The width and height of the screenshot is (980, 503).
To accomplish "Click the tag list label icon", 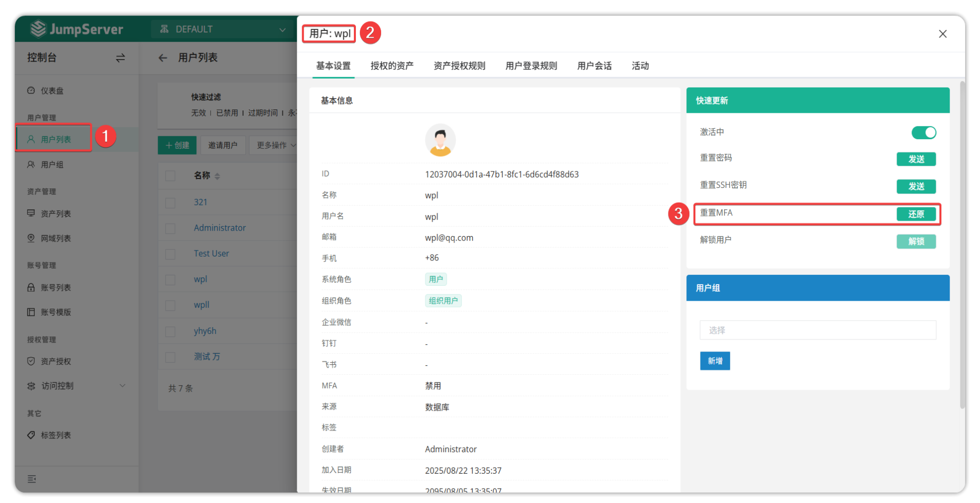I will [31, 435].
